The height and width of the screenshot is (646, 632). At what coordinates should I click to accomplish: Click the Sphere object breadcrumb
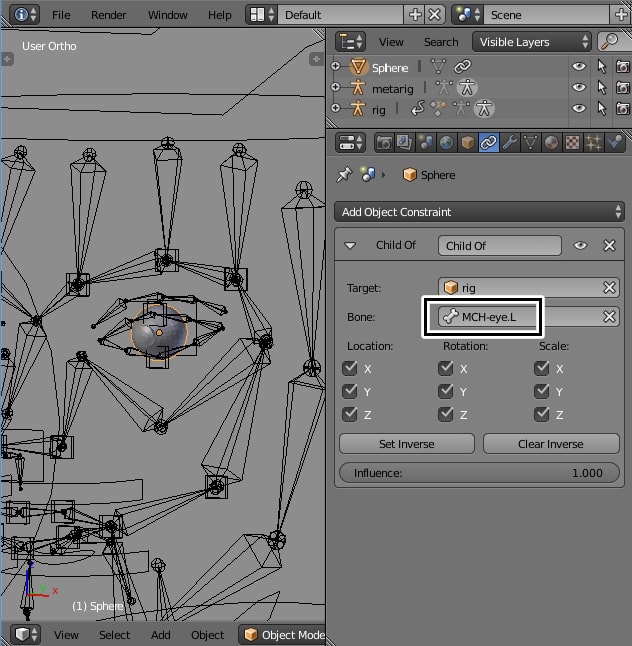429,175
